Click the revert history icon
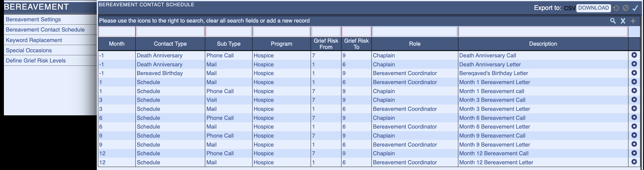644x170 pixels. point(616,8)
